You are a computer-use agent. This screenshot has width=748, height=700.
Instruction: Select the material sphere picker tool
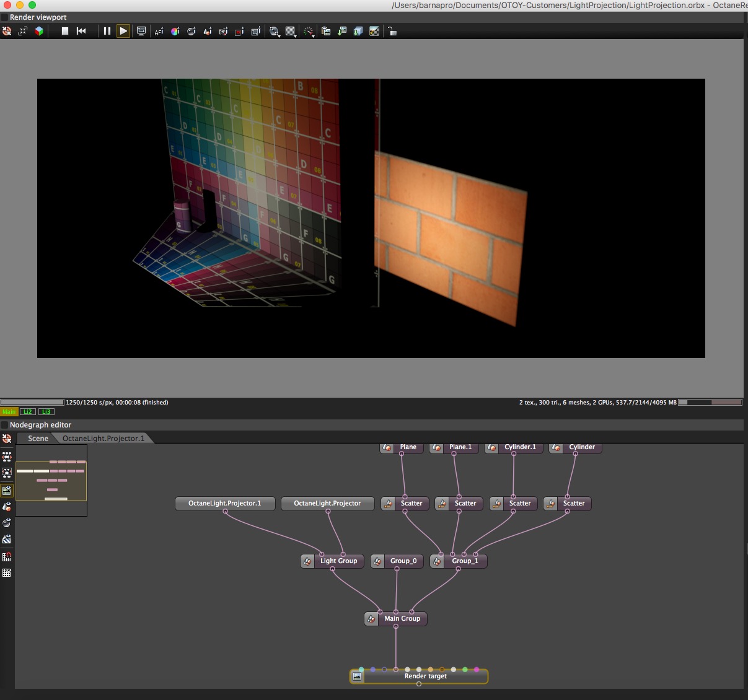[191, 31]
